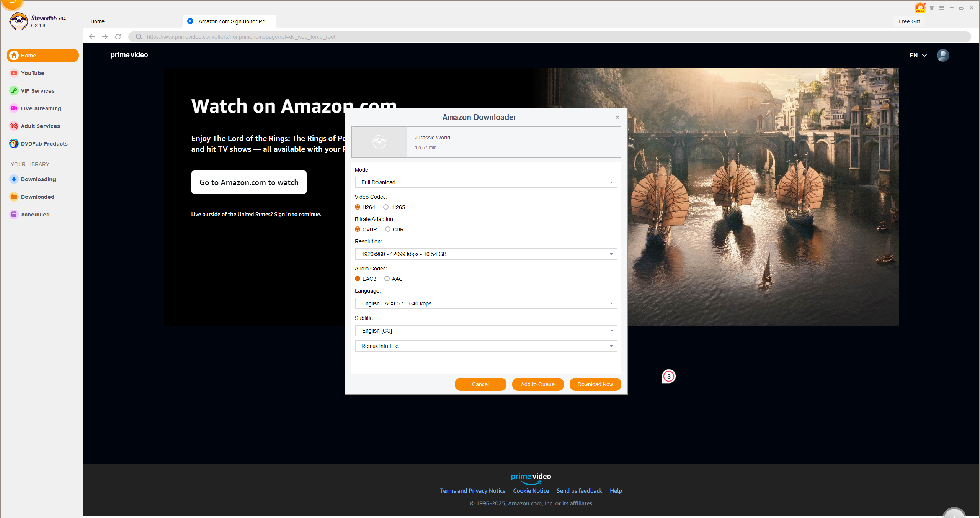Select Home in the sidebar
This screenshot has width=980, height=518.
click(42, 55)
